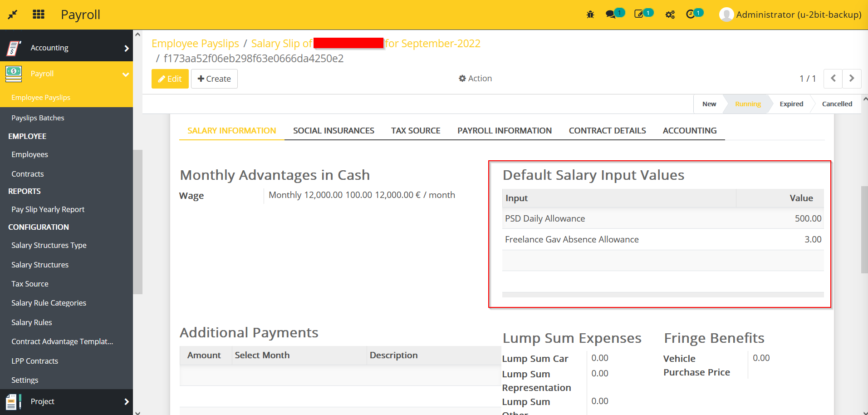Open the conversations chat icon
This screenshot has height=415, width=868.
pyautogui.click(x=611, y=15)
